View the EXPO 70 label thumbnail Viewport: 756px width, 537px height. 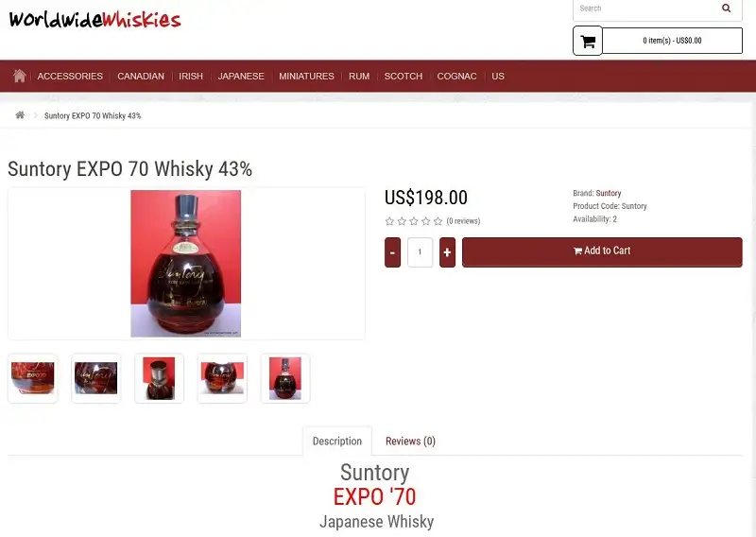point(33,378)
